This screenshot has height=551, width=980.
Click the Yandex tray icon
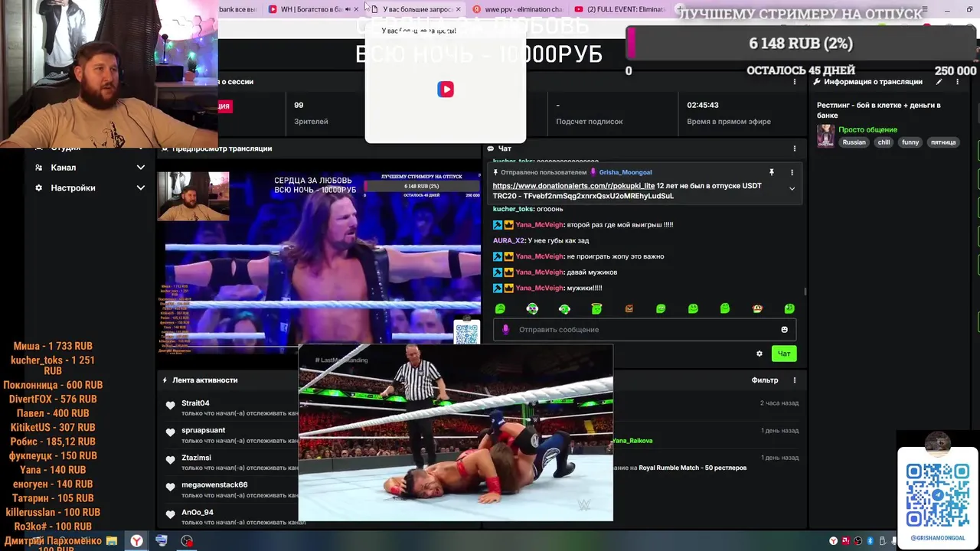tap(833, 541)
